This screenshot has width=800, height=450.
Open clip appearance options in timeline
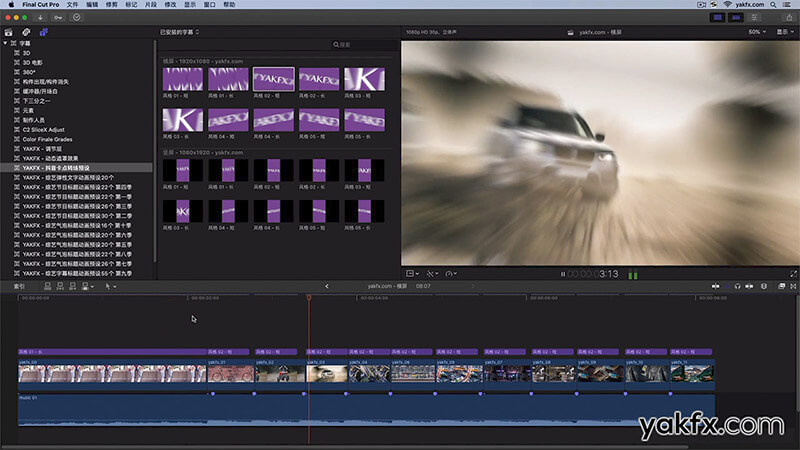coord(764,287)
